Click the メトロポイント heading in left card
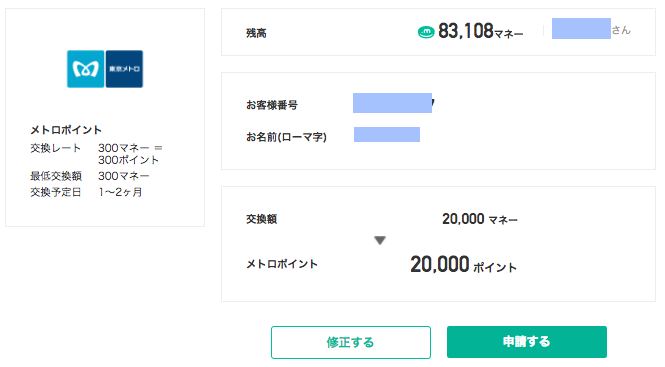Image resolution: width=665 pixels, height=367 pixels. point(66,130)
